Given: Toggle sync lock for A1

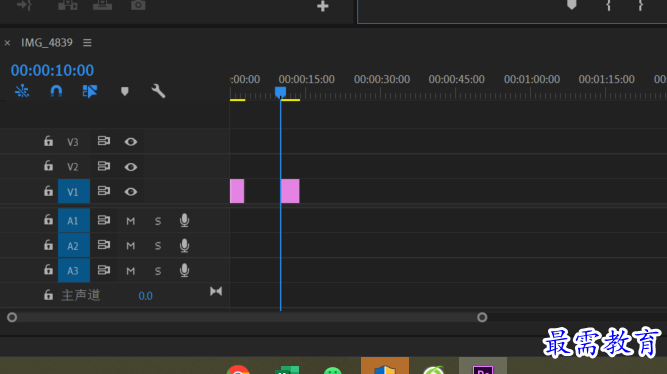Looking at the screenshot, I should point(104,220).
